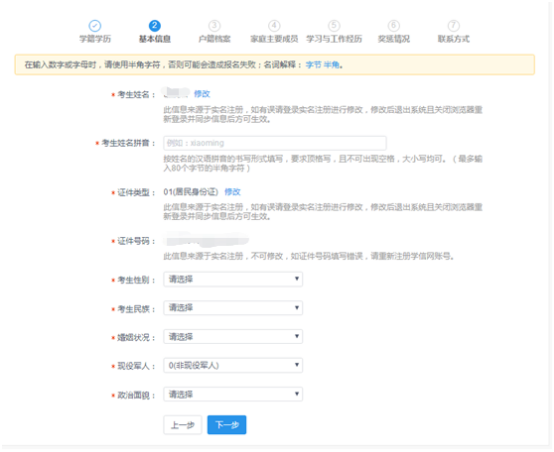The height and width of the screenshot is (452, 554).
Task: Open the 政治面貌 dropdown
Action: tap(233, 394)
